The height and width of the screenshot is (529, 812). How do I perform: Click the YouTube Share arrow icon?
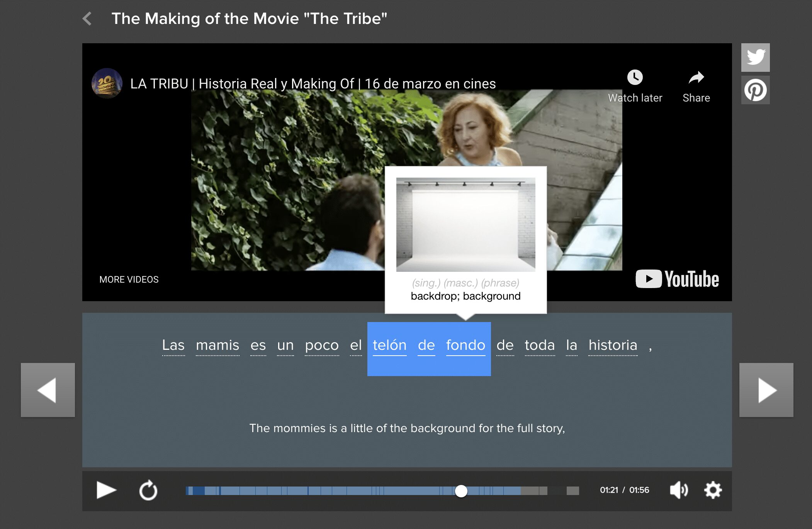point(696,78)
